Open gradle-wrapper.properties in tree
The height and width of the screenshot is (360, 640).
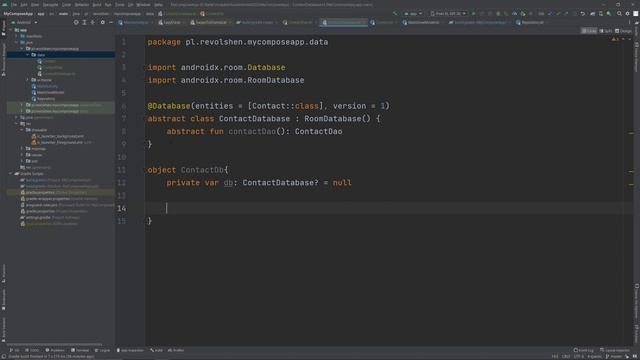coord(59,199)
